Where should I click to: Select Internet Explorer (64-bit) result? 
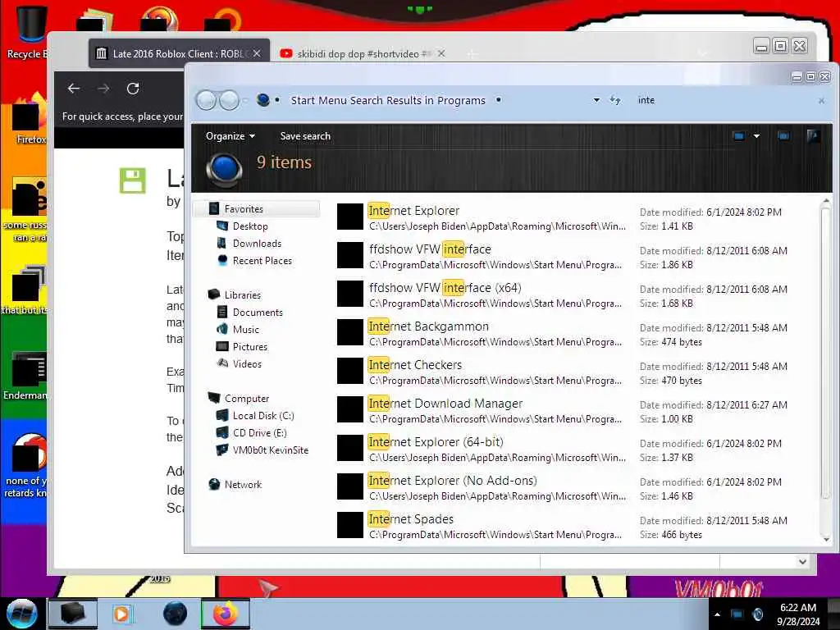[573, 449]
